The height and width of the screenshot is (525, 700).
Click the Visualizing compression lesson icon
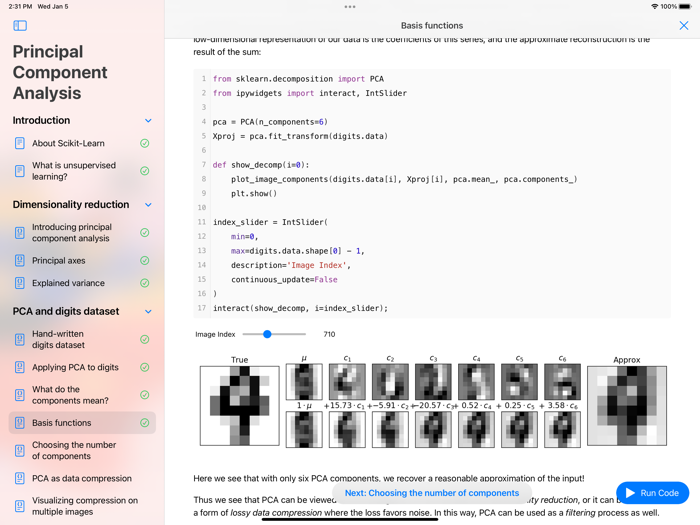[20, 506]
